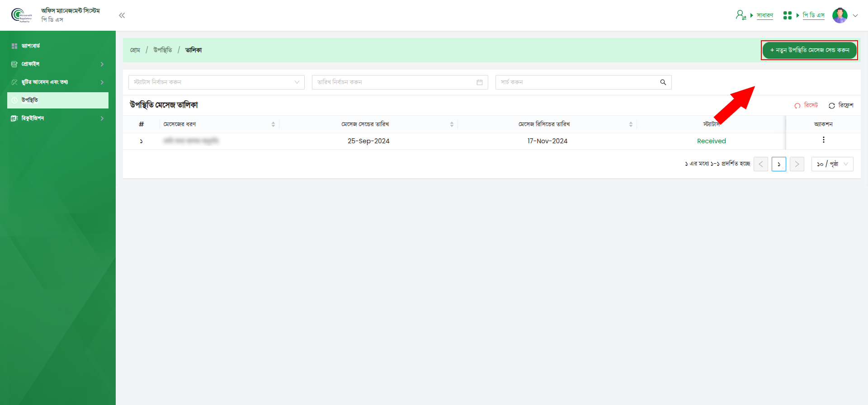Open ছুটির আবেদন এবং তথ্য menu
Viewport: 868px width, 405px height.
coord(58,82)
